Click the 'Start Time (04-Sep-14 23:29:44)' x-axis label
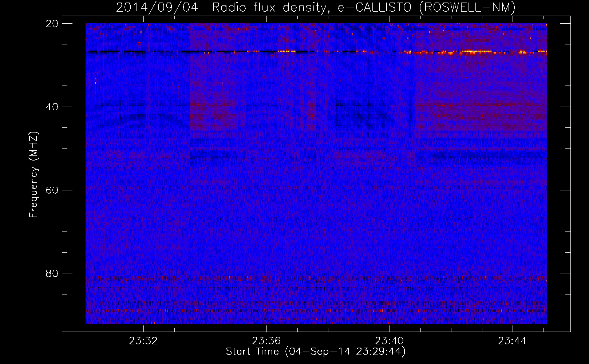 point(316,352)
